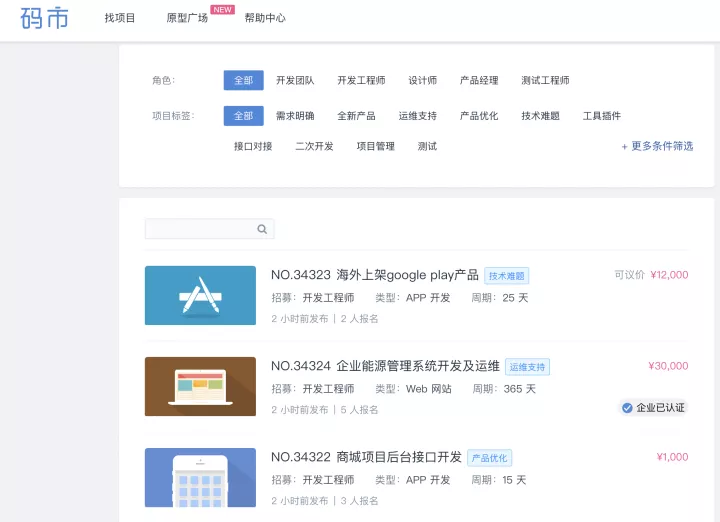Click the 码市 site logo
This screenshot has height=522, width=720.
pos(45,18)
